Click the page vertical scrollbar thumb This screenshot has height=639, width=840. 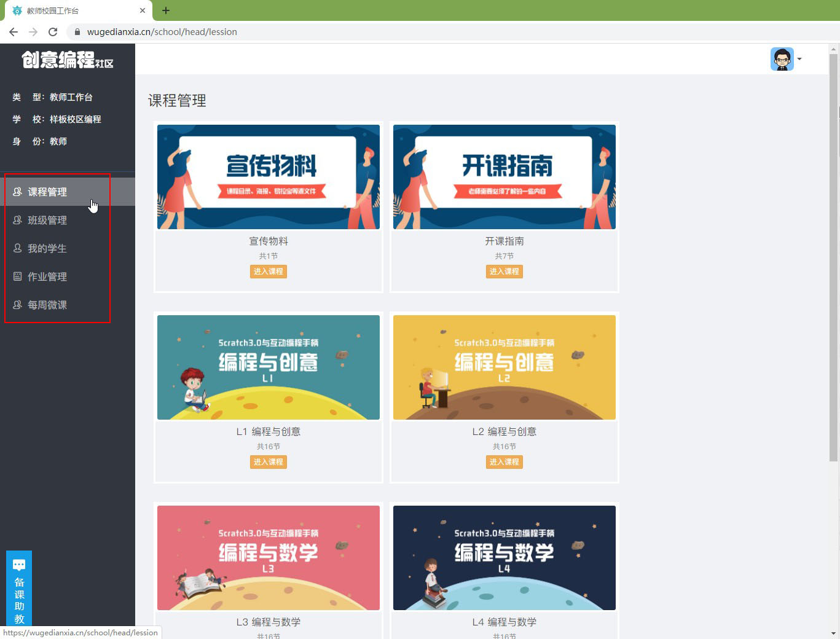[x=833, y=257]
